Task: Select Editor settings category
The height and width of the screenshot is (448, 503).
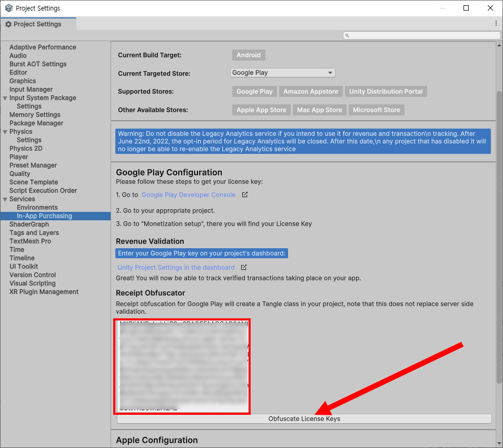Action: point(18,73)
